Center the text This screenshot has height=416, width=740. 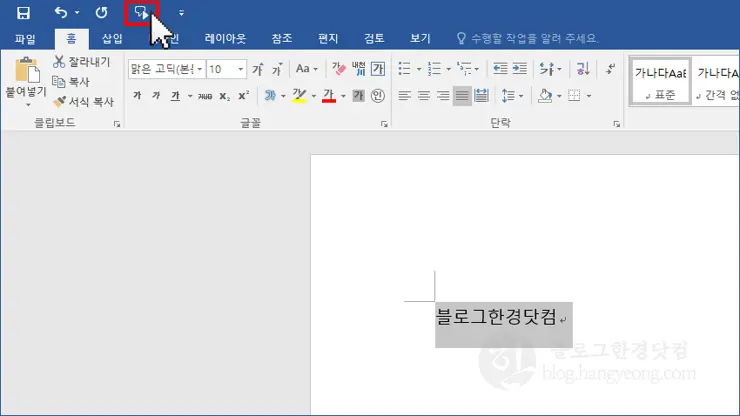click(424, 96)
